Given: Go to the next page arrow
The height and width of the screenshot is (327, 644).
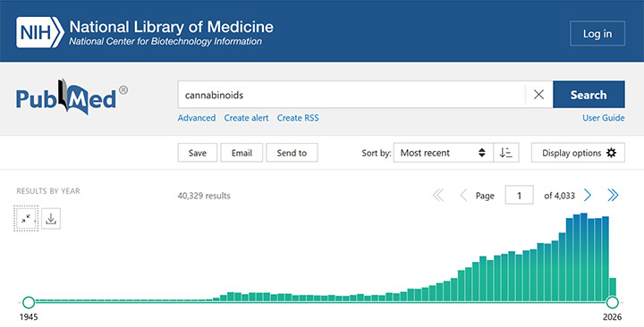Looking at the screenshot, I should click(x=588, y=196).
